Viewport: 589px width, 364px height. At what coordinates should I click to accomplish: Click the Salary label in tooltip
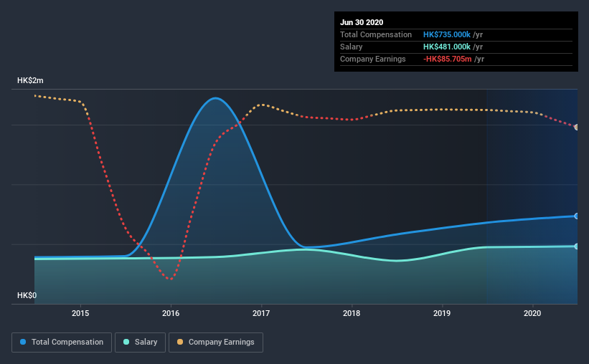click(x=352, y=47)
